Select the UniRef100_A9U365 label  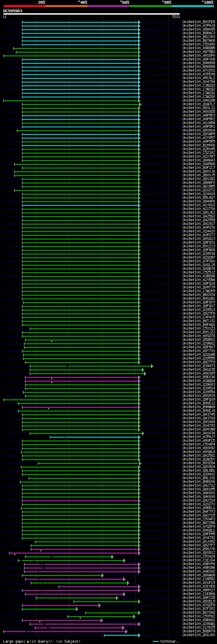(x=199, y=373)
